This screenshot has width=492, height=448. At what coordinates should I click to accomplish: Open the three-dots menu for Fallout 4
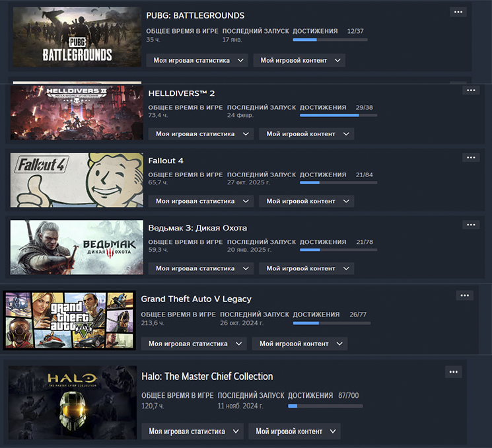(470, 158)
